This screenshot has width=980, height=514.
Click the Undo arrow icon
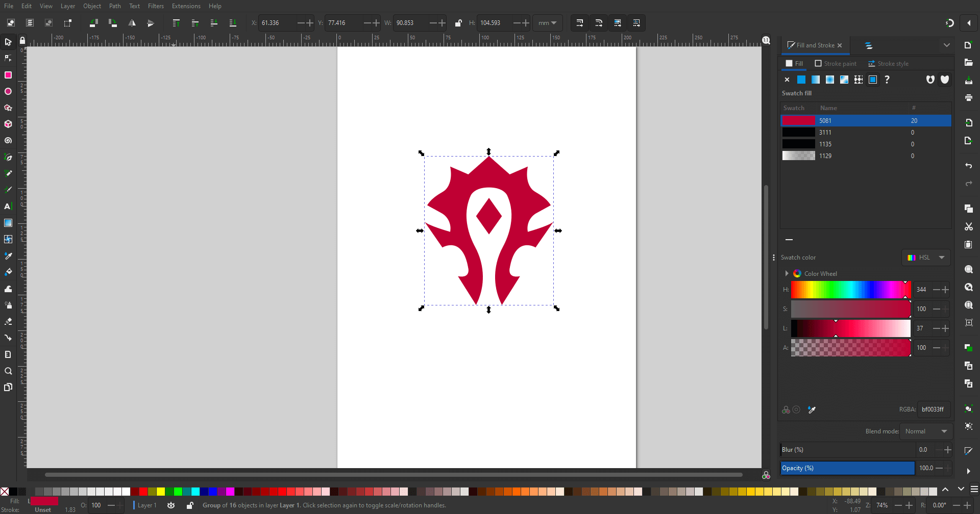tap(968, 166)
